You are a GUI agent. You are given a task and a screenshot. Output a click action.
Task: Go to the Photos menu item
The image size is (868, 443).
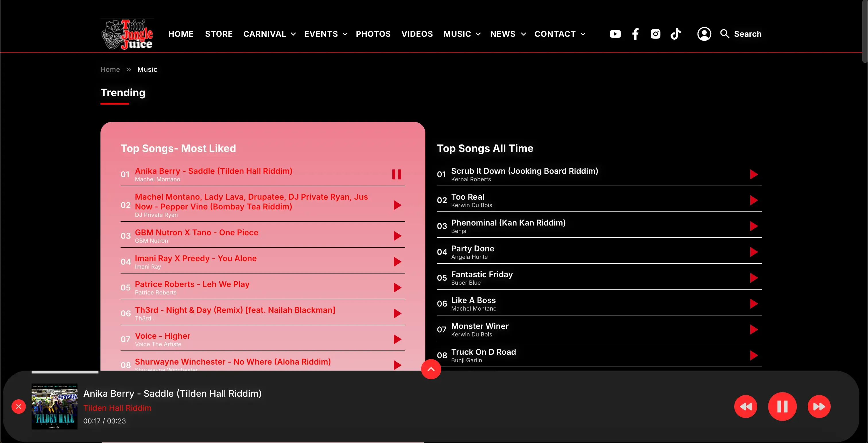click(373, 34)
